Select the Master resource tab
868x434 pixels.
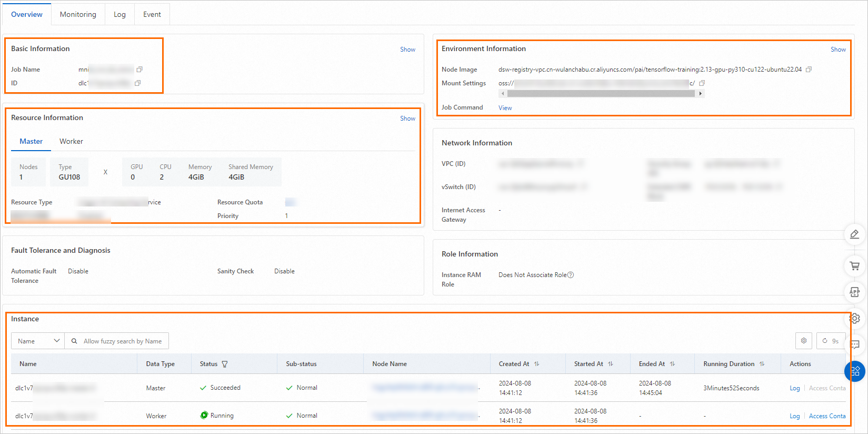31,141
